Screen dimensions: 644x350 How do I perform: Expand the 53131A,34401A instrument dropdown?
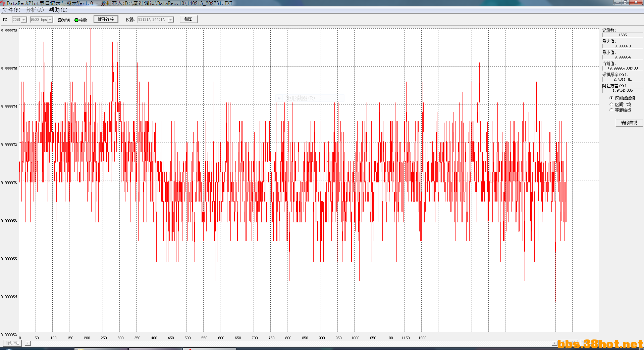pyautogui.click(x=171, y=20)
